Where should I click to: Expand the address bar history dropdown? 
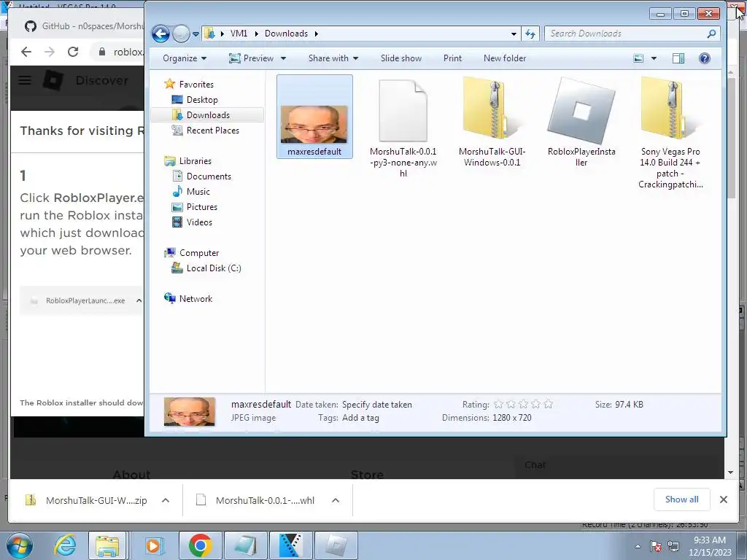click(x=514, y=34)
